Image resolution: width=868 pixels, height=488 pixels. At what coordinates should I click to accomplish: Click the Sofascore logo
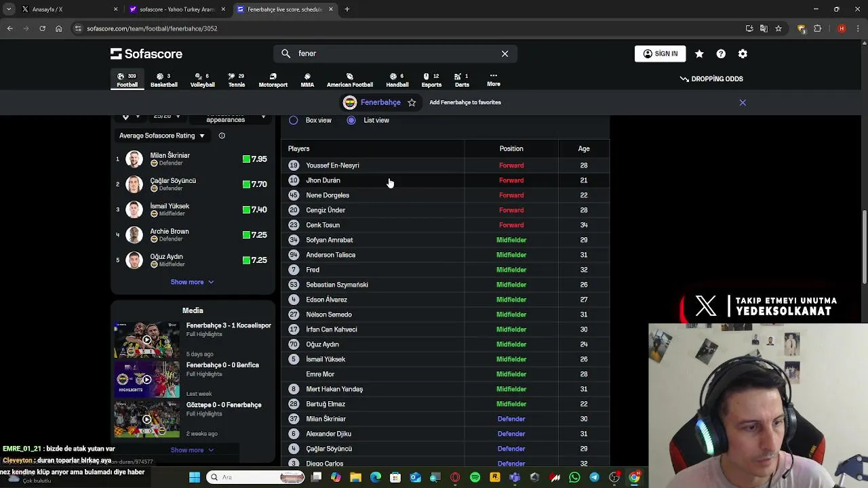pyautogui.click(x=146, y=54)
